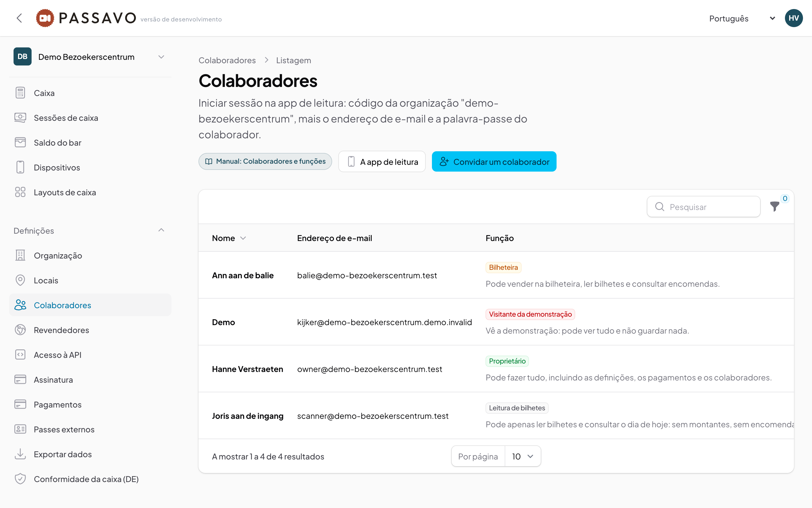Sort by the Nome column header
The image size is (812, 508).
click(229, 238)
